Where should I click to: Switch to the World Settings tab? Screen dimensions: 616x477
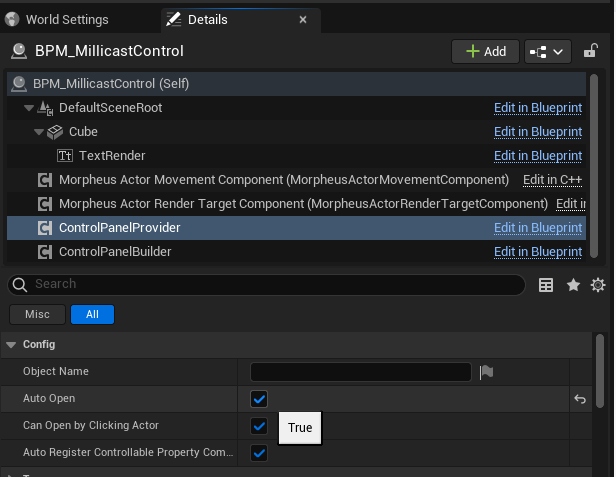pos(66,20)
